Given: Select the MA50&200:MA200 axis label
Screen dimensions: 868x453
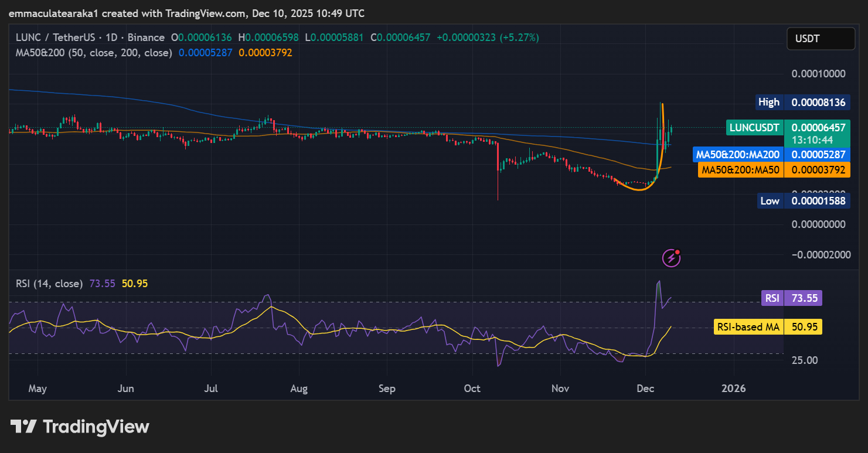Looking at the screenshot, I should coord(737,155).
